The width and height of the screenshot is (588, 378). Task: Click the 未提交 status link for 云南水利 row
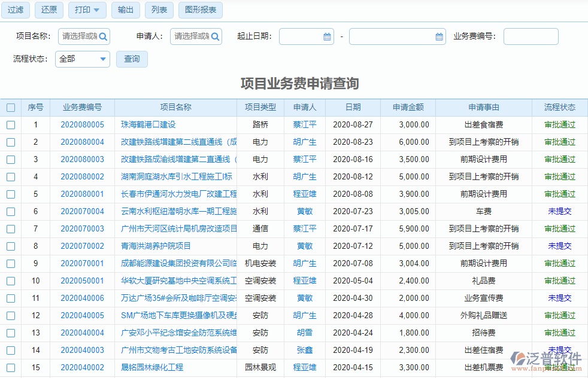(x=559, y=211)
